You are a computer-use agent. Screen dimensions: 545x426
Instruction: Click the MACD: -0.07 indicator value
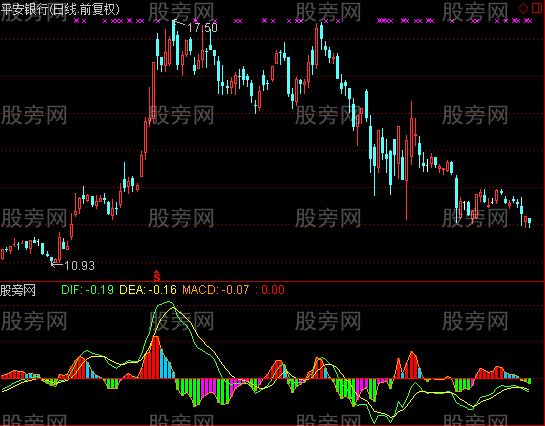[216, 290]
